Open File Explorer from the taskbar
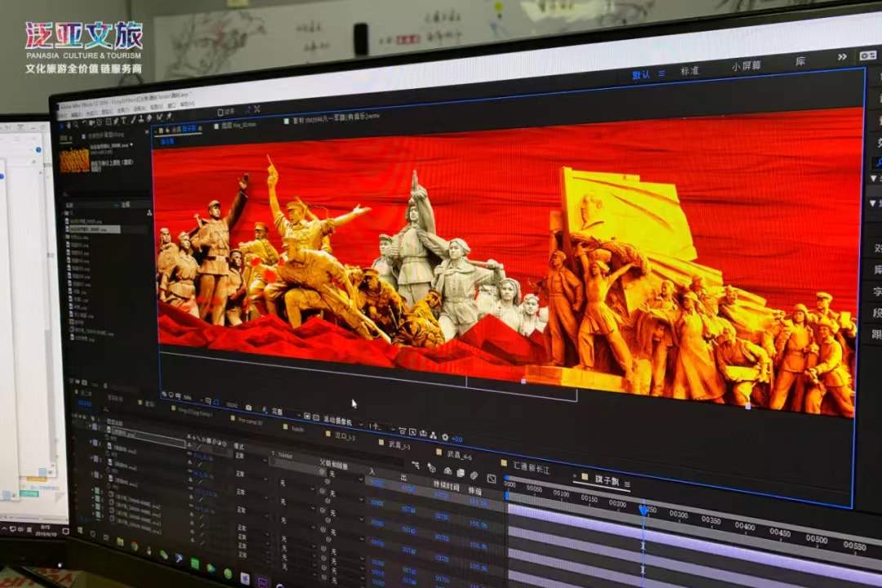Image resolution: width=882 pixels, height=588 pixels. (120, 541)
